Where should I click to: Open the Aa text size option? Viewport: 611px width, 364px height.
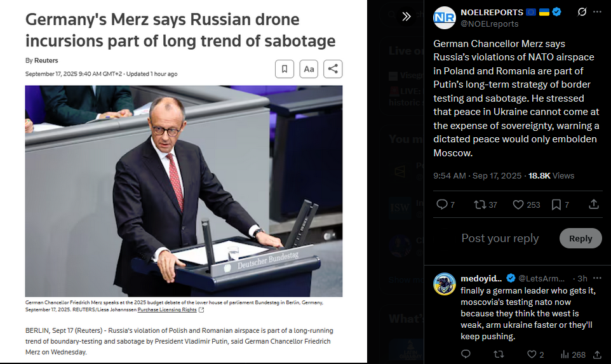(x=309, y=69)
